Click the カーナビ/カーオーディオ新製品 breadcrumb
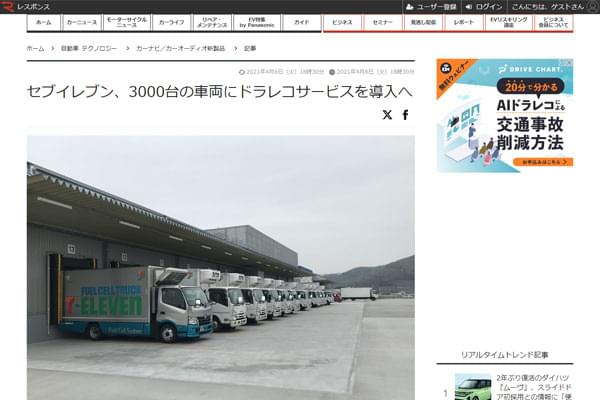 click(x=181, y=49)
